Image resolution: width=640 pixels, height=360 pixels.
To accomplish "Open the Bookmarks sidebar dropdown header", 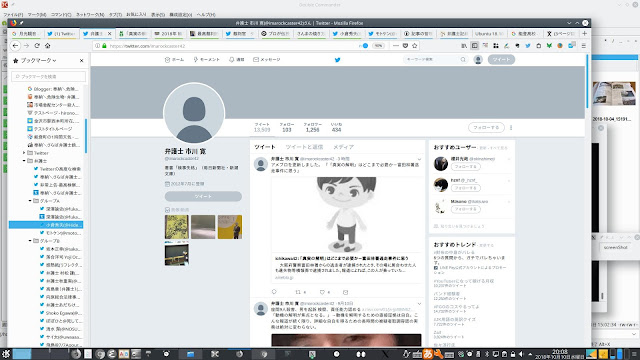I will 35,60.
